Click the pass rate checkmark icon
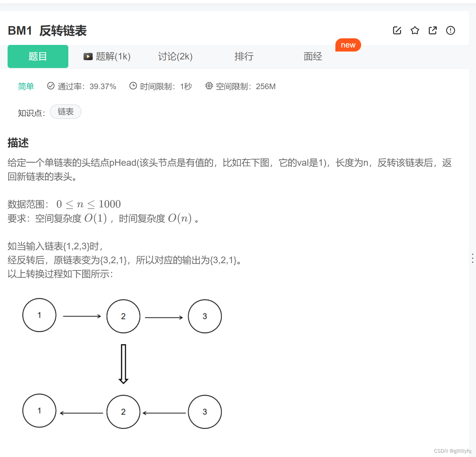Image resolution: width=476 pixels, height=457 pixels. click(x=51, y=86)
